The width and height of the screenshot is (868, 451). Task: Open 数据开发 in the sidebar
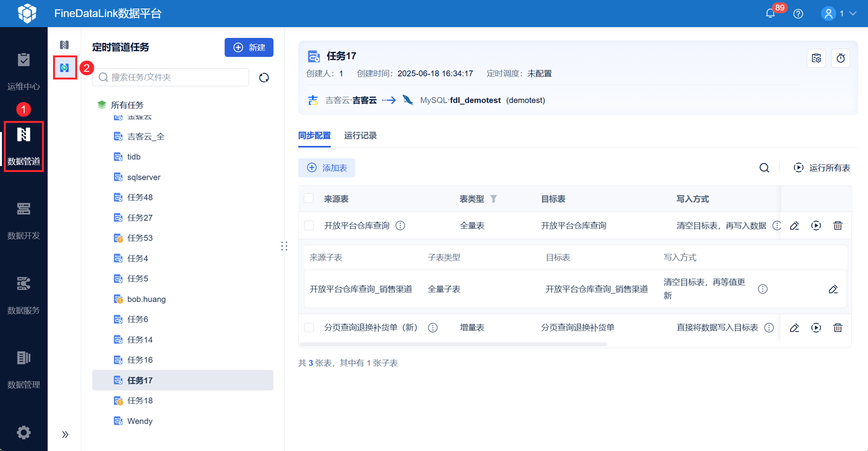[24, 221]
